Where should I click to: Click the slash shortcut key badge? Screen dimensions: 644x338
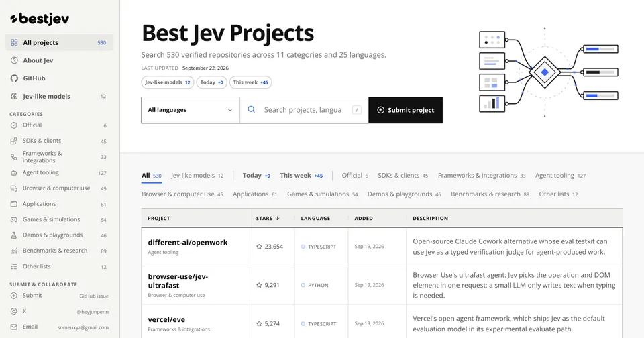click(357, 110)
